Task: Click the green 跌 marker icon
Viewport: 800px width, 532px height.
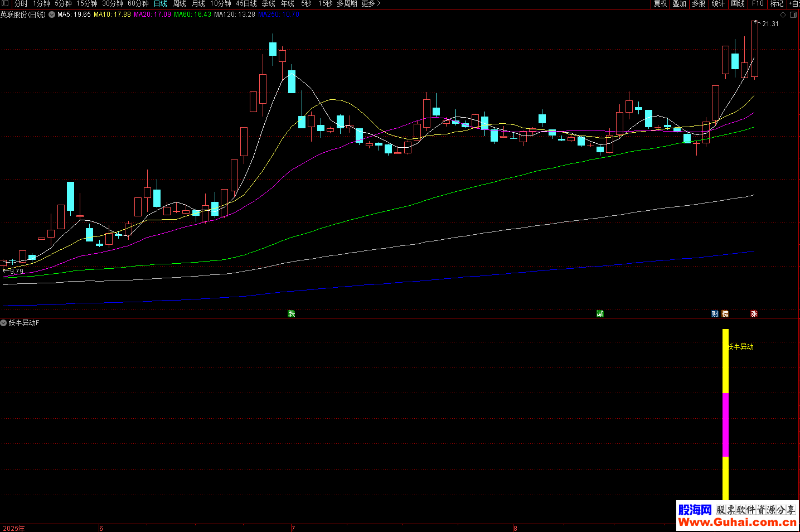Action: pyautogui.click(x=292, y=313)
